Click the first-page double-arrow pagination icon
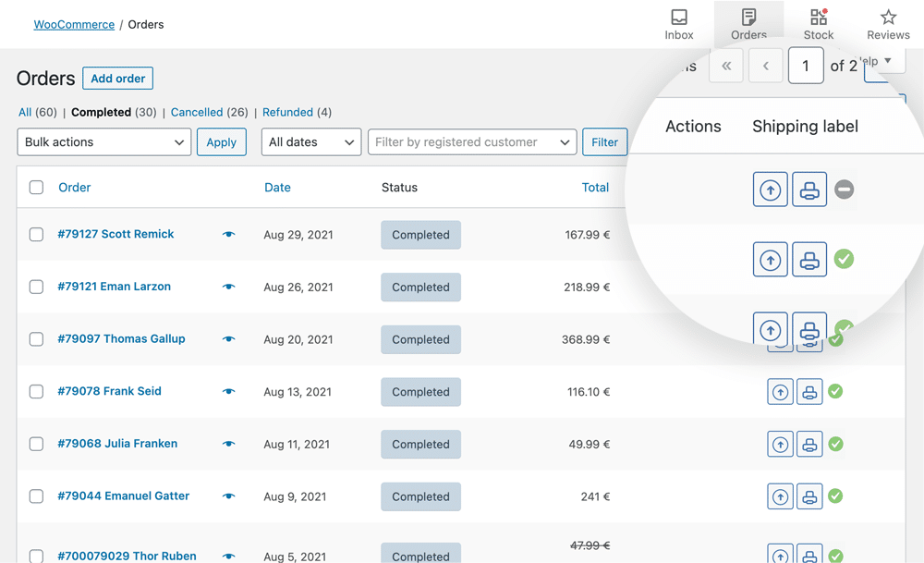Screen dimensions: 924x563 pos(726,65)
